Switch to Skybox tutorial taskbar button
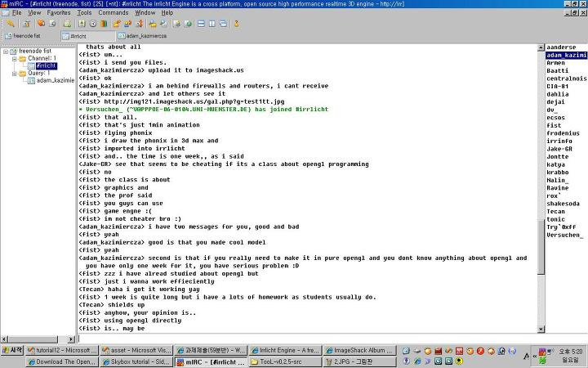Screen dimensions: 588x368 point(136,362)
